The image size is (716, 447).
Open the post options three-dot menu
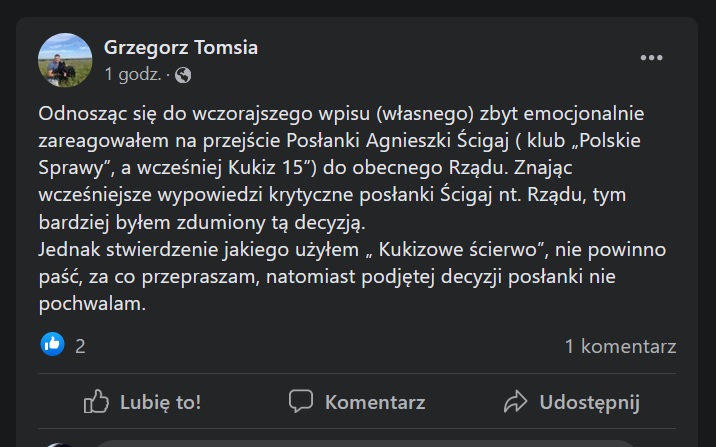pos(651,58)
